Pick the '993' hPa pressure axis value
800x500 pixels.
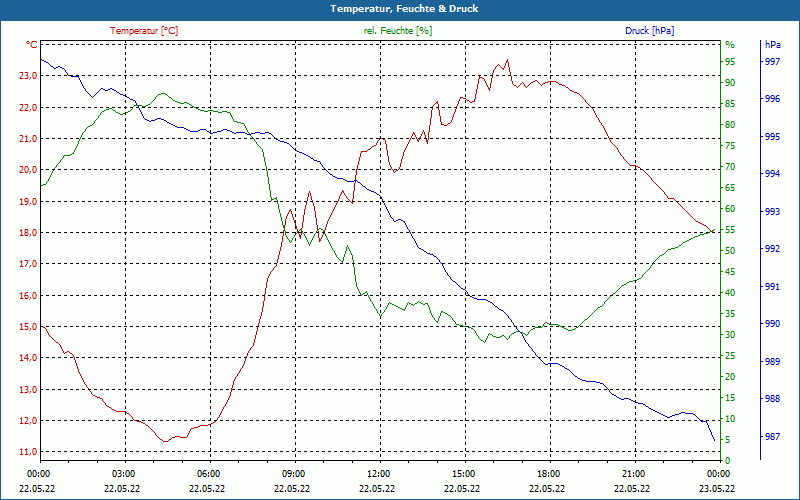[x=773, y=211]
